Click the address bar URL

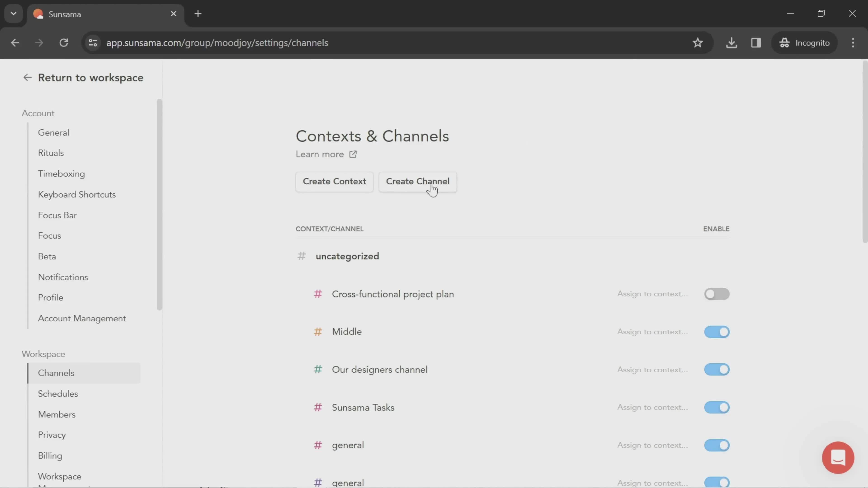pyautogui.click(x=217, y=43)
